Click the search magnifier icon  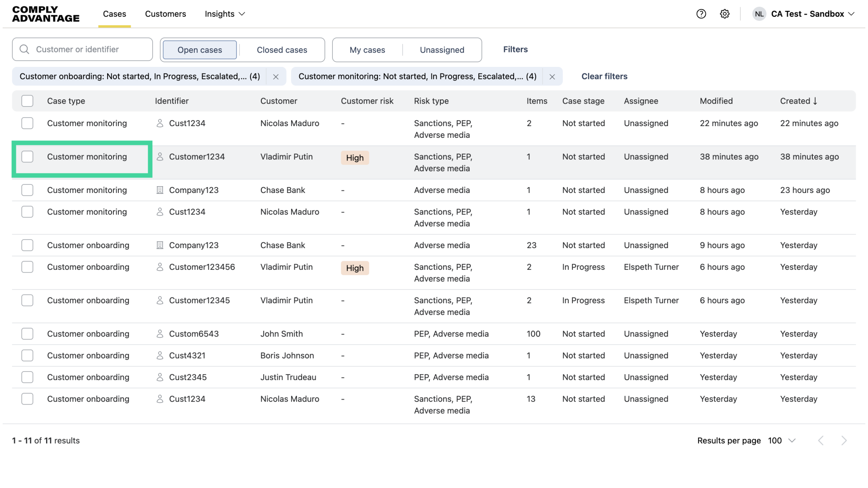click(24, 49)
